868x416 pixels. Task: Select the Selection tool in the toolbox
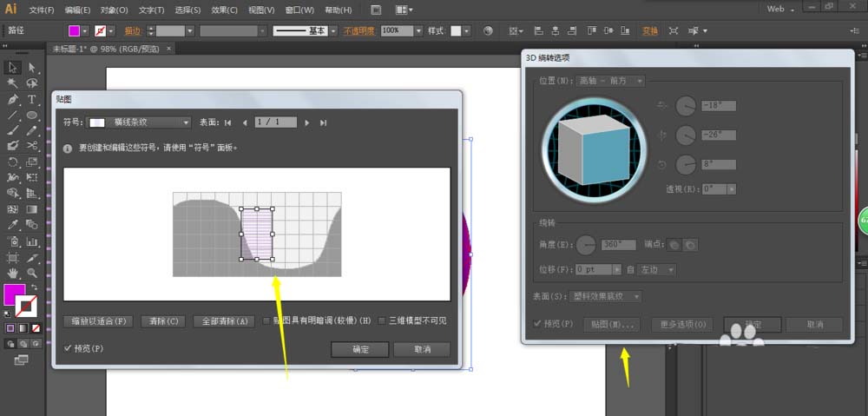[x=13, y=67]
